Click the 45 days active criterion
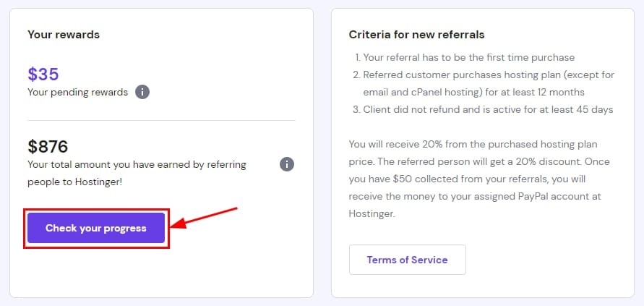644x306 pixels. 488,109
